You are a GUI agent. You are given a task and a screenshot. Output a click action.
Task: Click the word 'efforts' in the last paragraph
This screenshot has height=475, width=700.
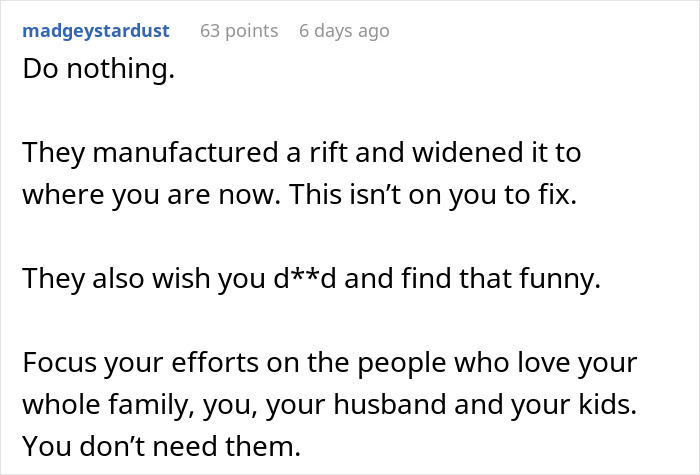coord(215,362)
